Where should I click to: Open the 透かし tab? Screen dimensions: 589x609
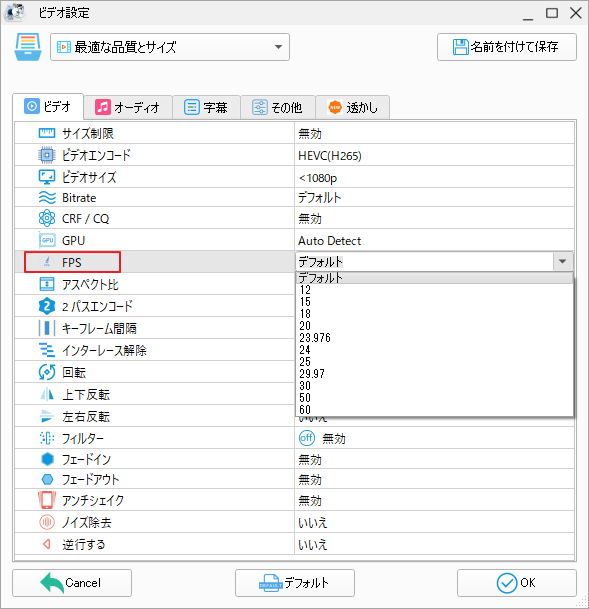point(352,107)
